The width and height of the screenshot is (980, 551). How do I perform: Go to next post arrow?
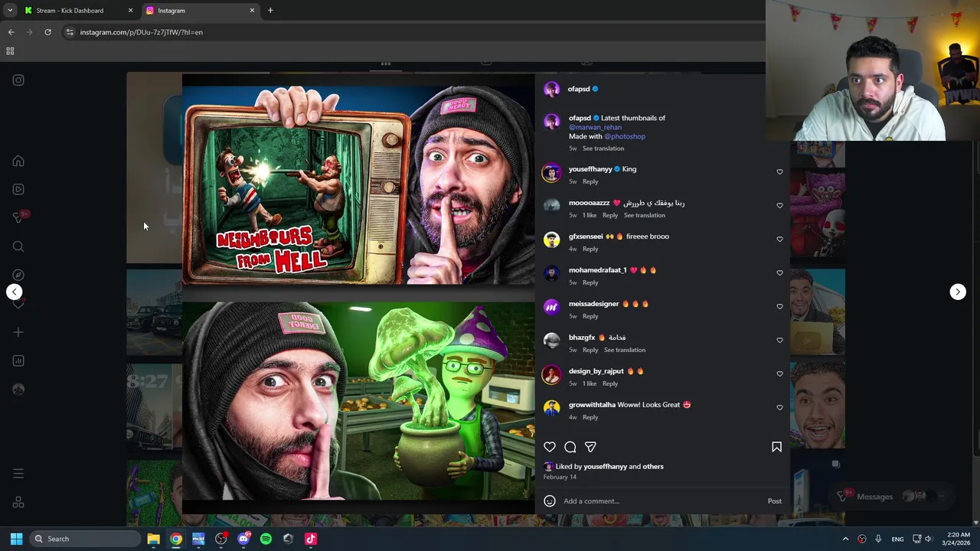pos(958,292)
